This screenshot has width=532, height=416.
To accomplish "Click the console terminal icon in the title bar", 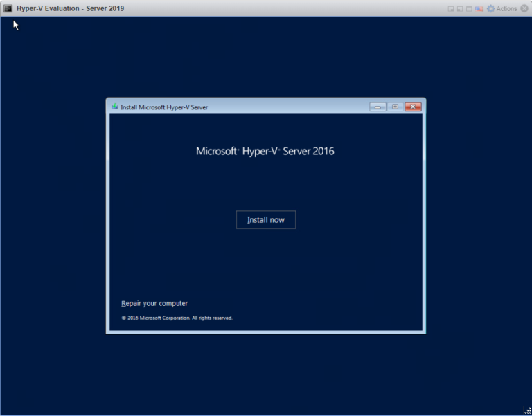I will point(8,8).
